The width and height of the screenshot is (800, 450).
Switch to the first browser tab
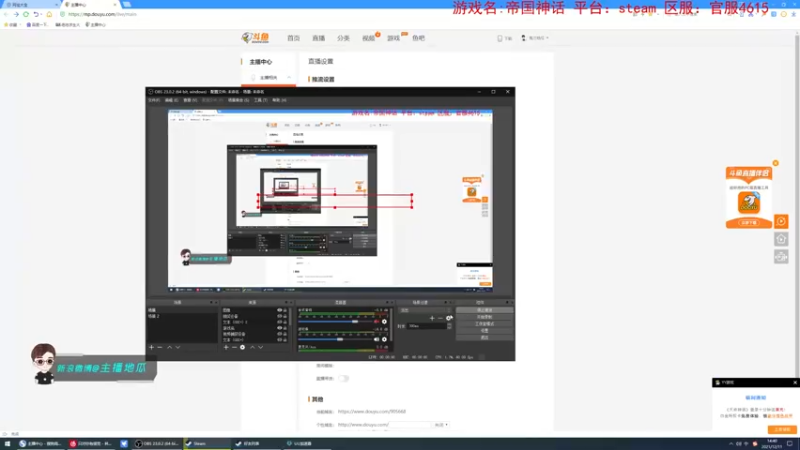[31, 4]
